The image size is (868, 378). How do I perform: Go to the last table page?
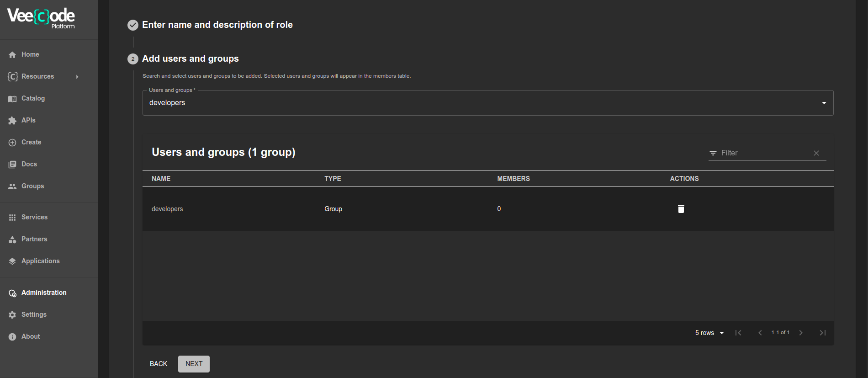[822, 333]
